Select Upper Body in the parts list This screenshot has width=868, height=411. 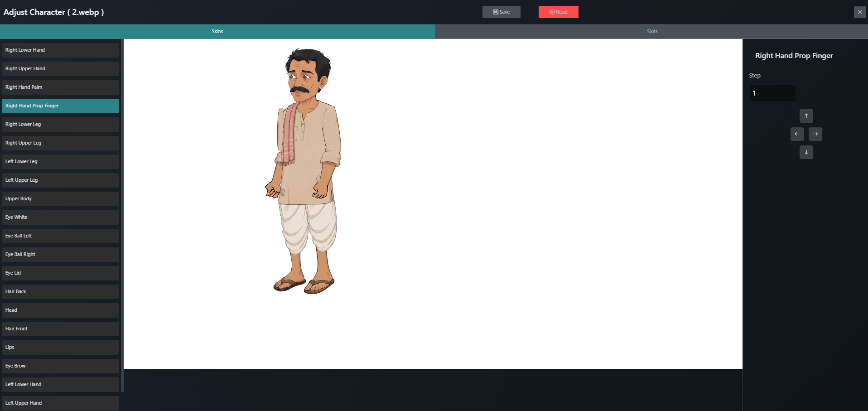pos(60,199)
